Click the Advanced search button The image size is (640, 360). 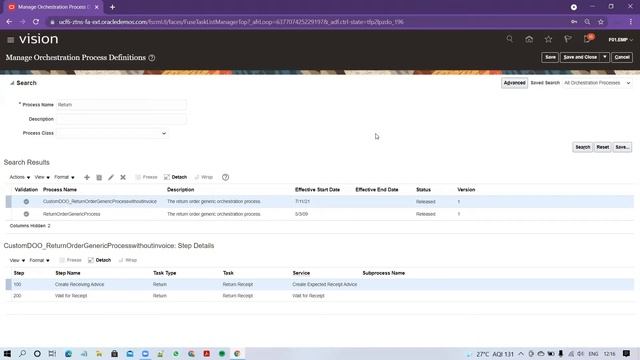pos(514,83)
